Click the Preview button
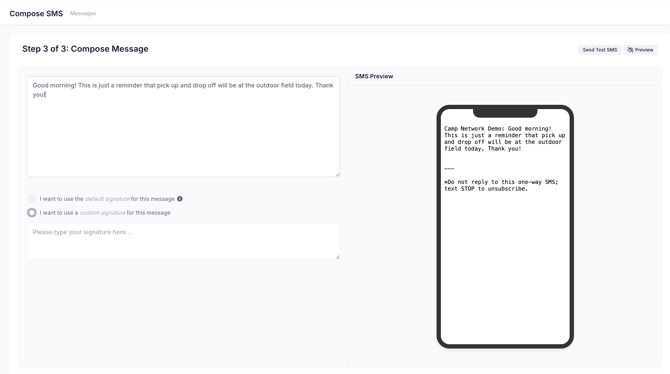 640,50
